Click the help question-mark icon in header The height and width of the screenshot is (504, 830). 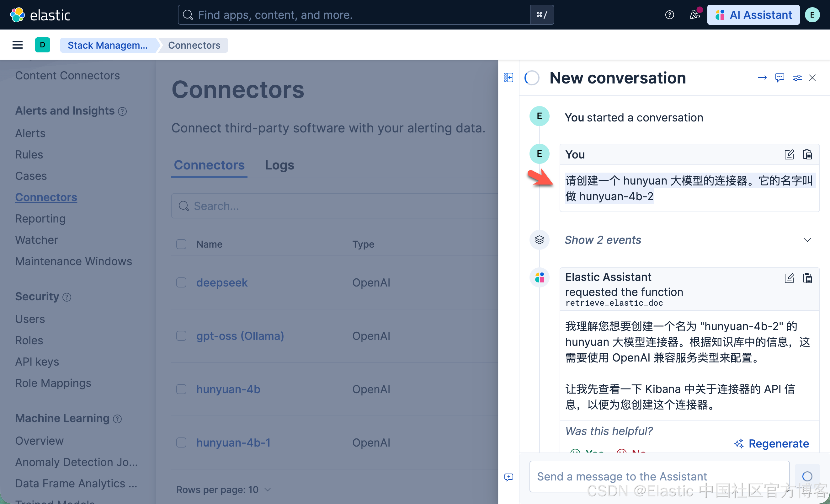point(669,15)
